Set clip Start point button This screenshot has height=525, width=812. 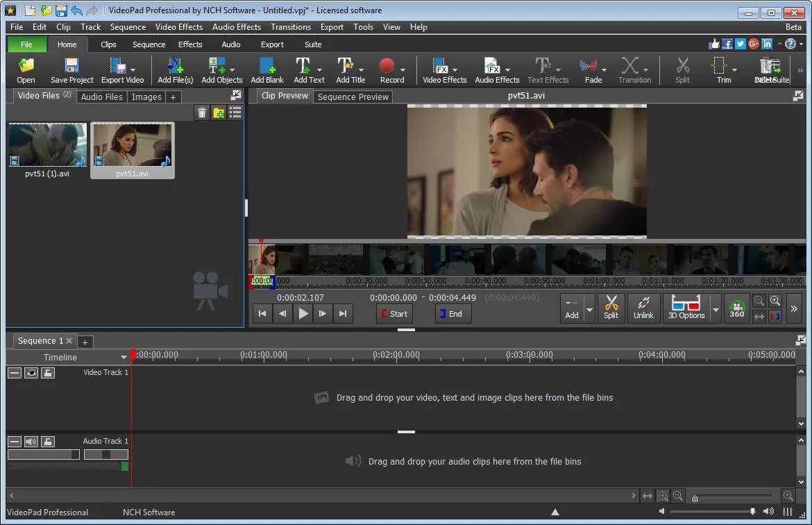coord(394,314)
